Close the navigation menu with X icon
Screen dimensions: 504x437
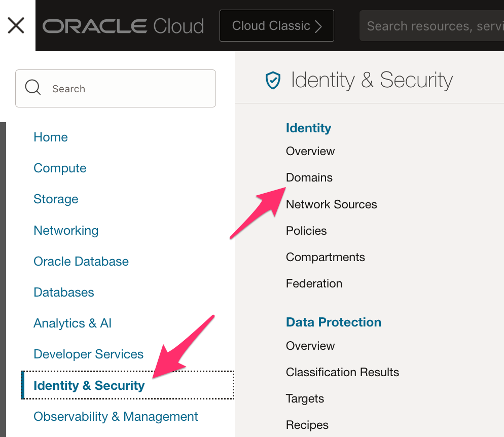click(16, 25)
